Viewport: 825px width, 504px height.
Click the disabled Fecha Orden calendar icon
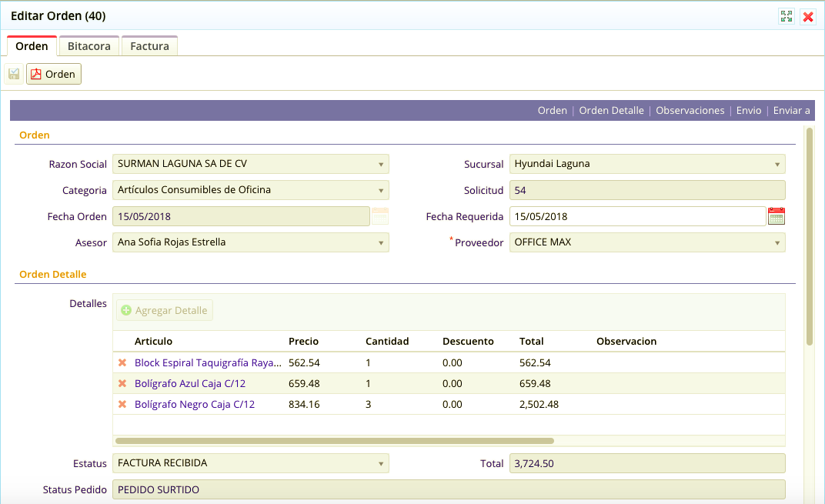[x=380, y=216]
